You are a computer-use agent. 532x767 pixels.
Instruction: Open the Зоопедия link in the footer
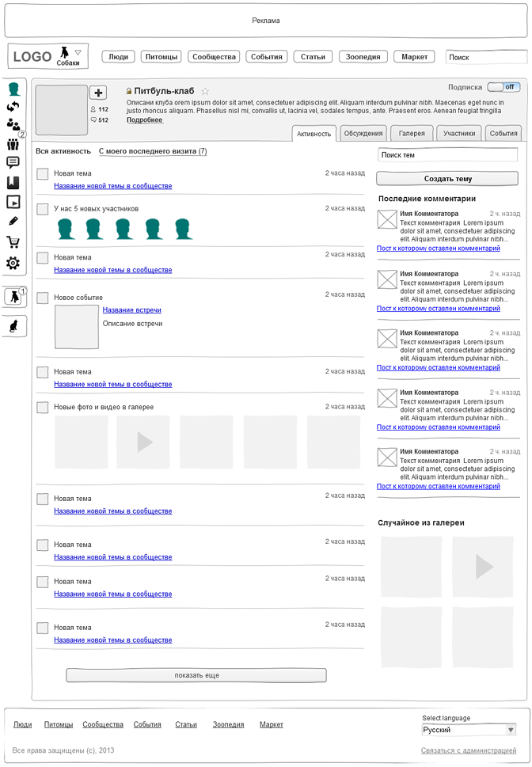click(x=228, y=724)
